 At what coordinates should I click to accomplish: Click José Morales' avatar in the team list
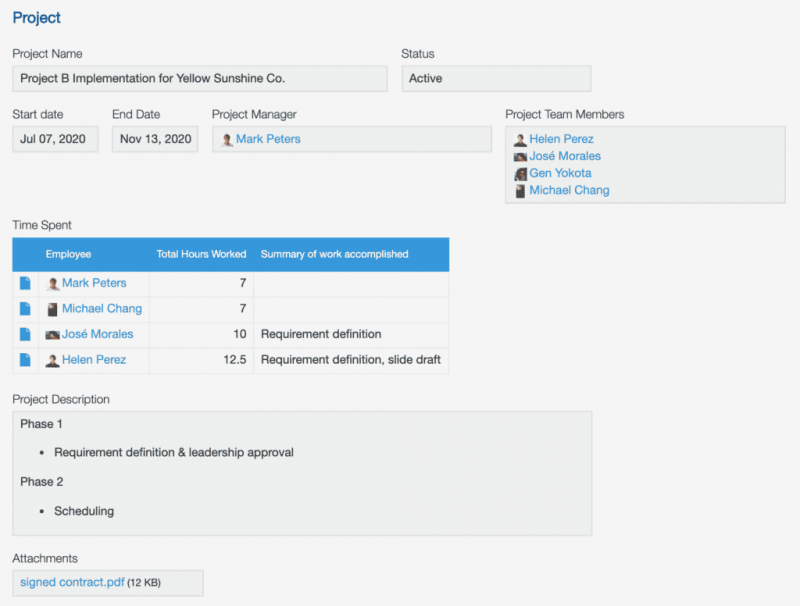tap(520, 156)
